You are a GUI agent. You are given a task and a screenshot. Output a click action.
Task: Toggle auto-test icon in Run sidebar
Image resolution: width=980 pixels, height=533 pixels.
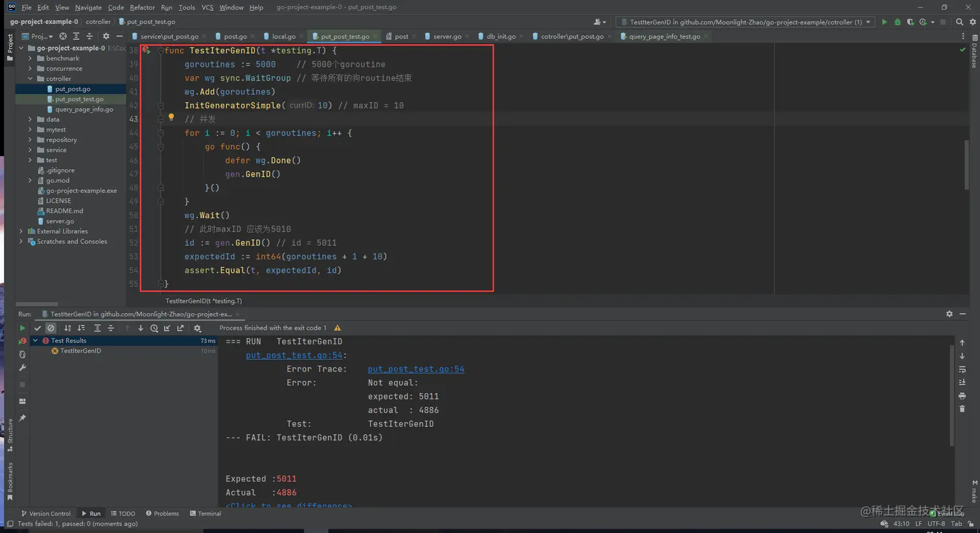point(22,355)
